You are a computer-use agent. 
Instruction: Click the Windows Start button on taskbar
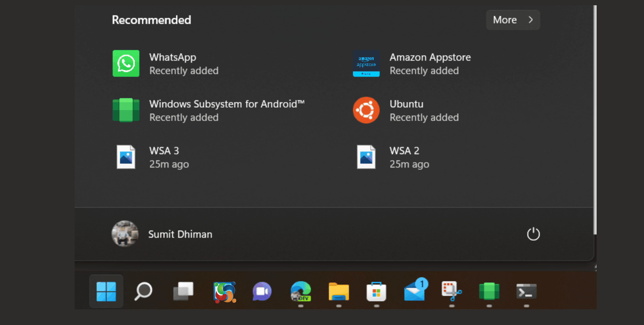[x=106, y=291]
